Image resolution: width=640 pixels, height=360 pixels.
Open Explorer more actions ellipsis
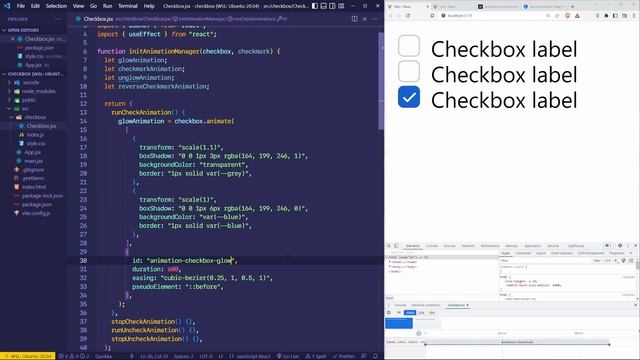pyautogui.click(x=58, y=19)
